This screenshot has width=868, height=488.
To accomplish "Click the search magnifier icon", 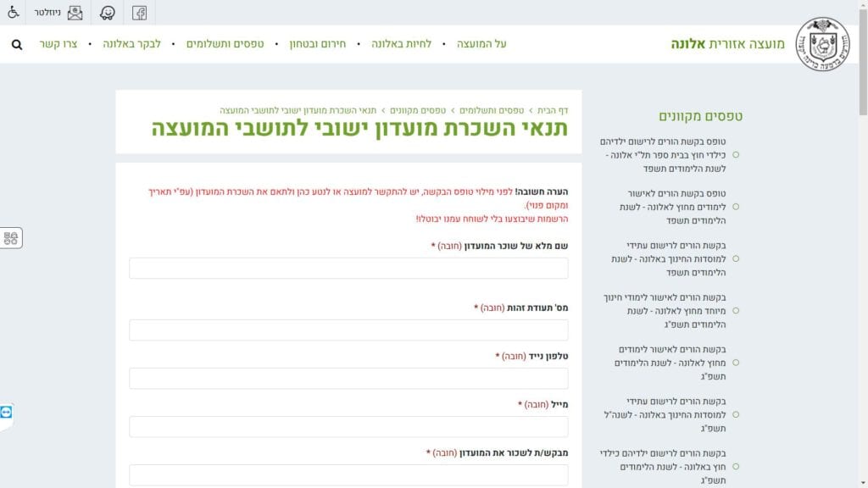I will pos(17,44).
